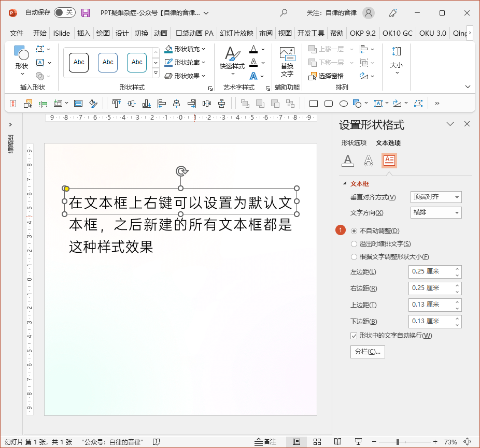Click fit slide to window icon

pyautogui.click(x=467, y=442)
